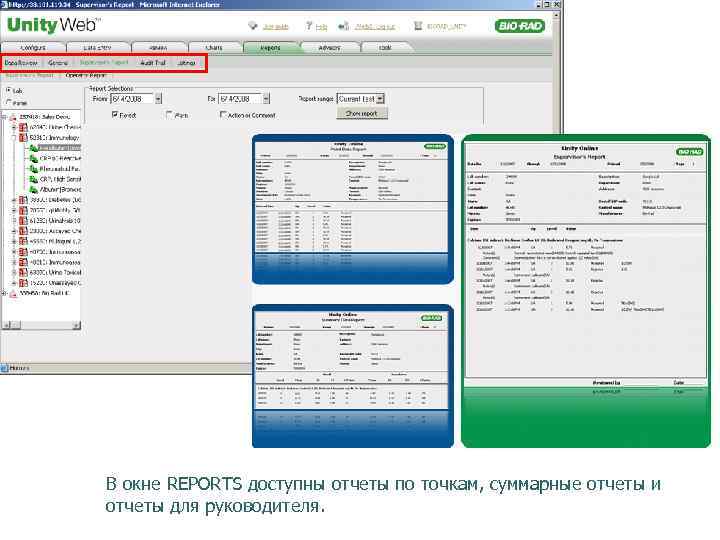Check the Action or Comment checkbox

pos(223,114)
